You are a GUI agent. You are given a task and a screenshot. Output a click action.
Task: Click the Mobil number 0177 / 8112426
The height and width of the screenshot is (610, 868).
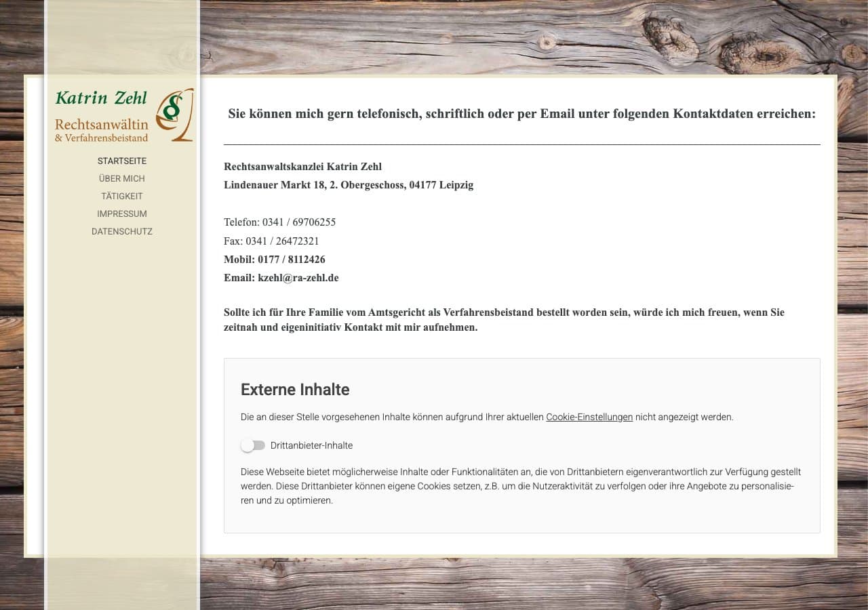point(291,260)
